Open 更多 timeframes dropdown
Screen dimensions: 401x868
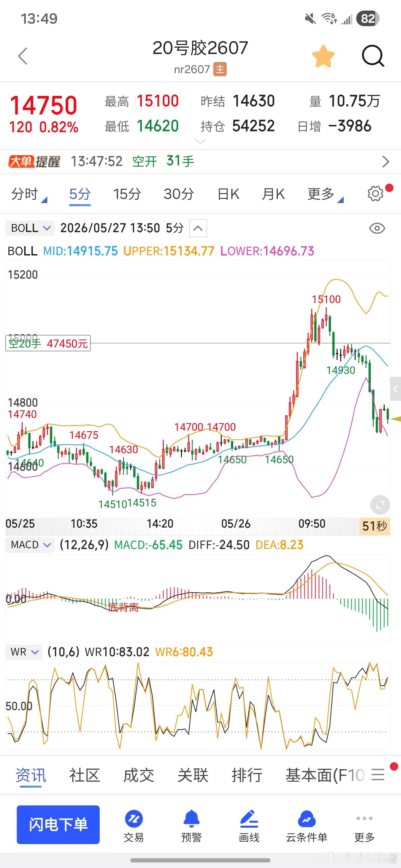[x=325, y=194]
